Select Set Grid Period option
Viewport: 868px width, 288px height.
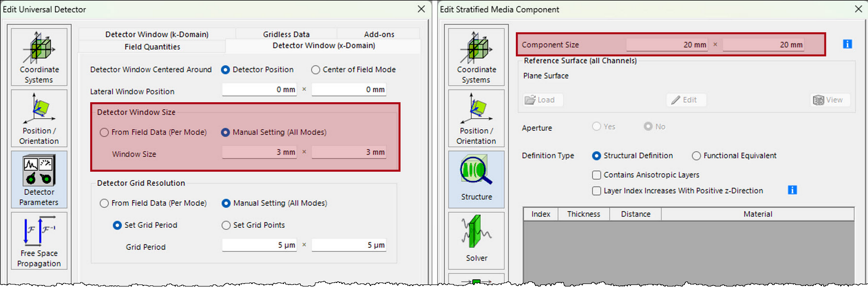click(x=145, y=225)
